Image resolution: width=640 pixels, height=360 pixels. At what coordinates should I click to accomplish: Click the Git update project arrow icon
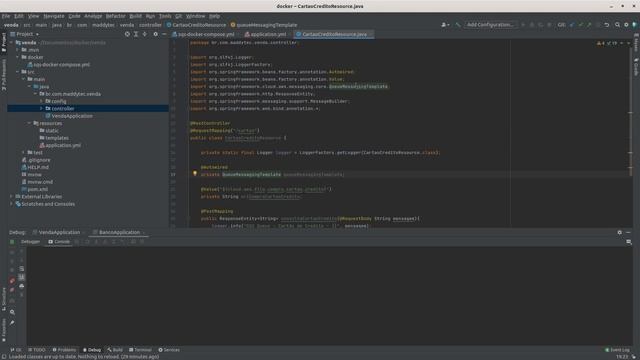pos(571,25)
